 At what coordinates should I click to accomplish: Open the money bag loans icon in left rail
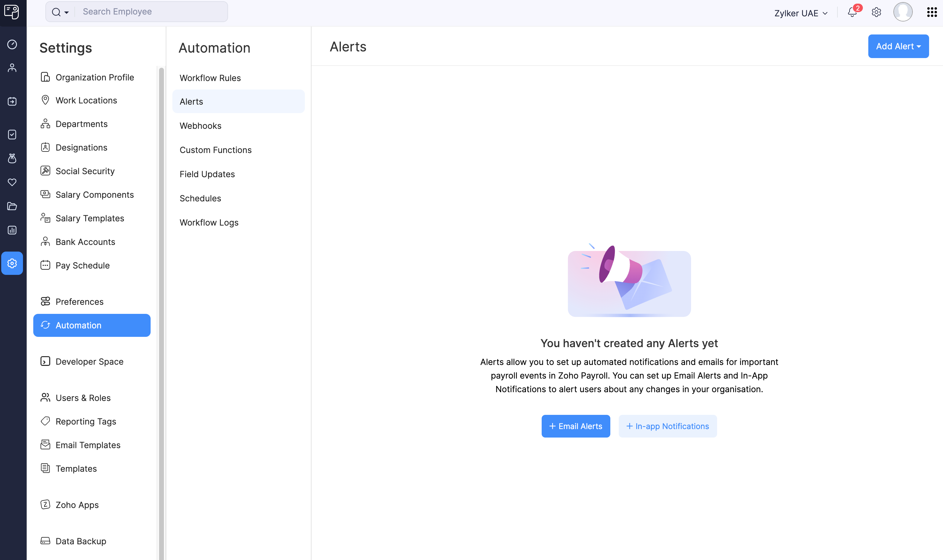[12, 158]
